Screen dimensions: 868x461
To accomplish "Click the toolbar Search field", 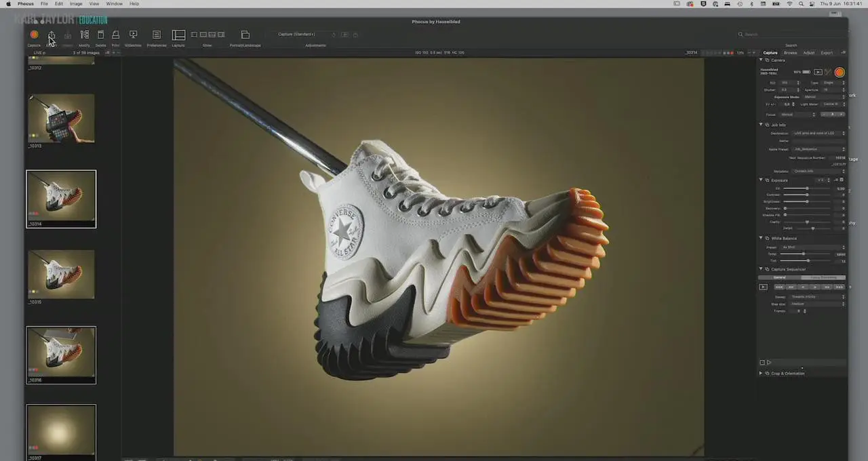I will click(x=791, y=35).
